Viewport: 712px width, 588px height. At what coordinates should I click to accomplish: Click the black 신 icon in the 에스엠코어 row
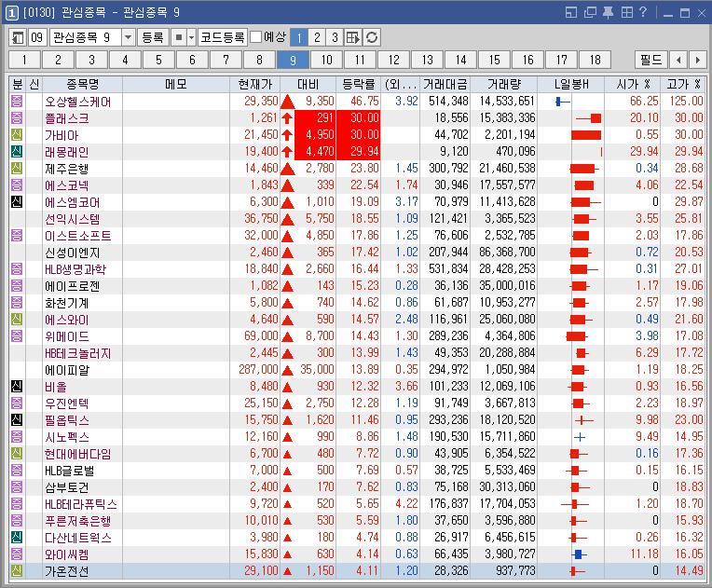click(17, 201)
